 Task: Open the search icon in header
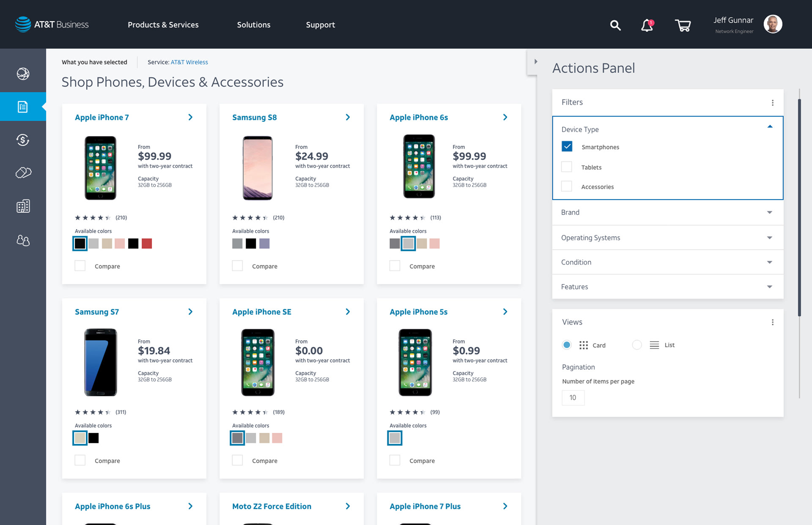click(x=615, y=25)
